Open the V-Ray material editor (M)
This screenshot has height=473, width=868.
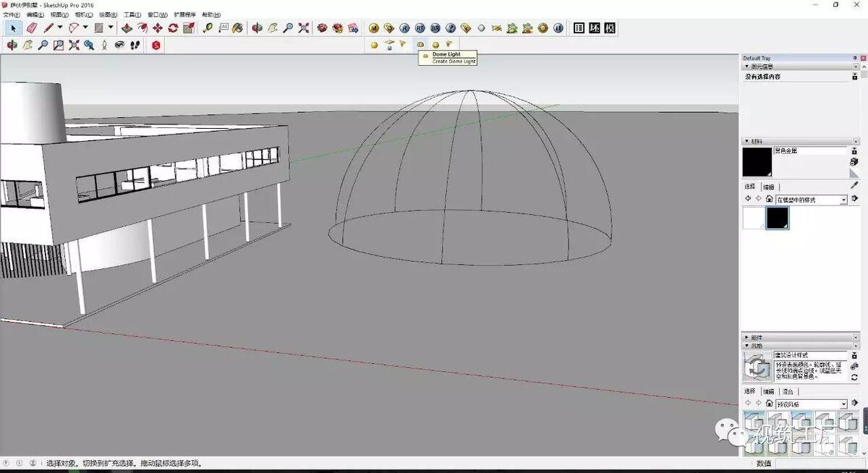[374, 28]
